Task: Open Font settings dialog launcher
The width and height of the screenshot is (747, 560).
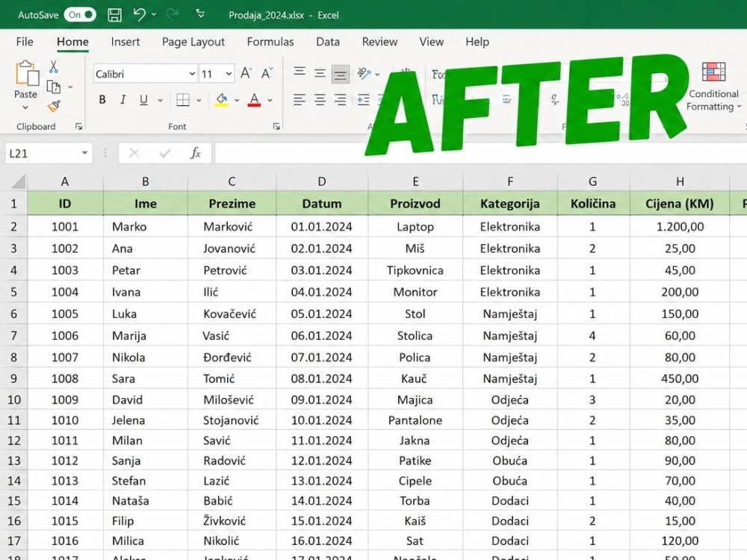Action: [x=276, y=126]
